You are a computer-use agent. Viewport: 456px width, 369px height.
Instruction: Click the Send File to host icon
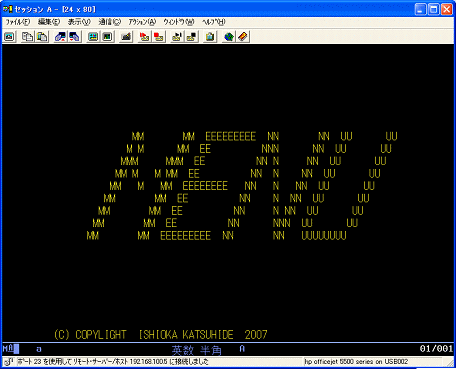tap(60, 36)
